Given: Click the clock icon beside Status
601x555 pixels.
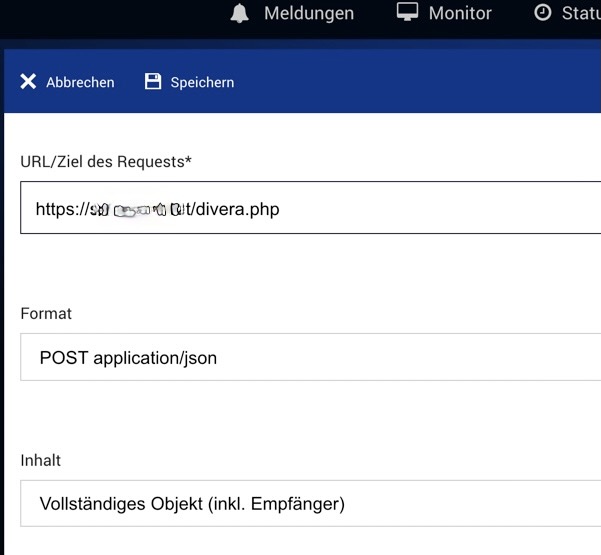Looking at the screenshot, I should pyautogui.click(x=543, y=13).
